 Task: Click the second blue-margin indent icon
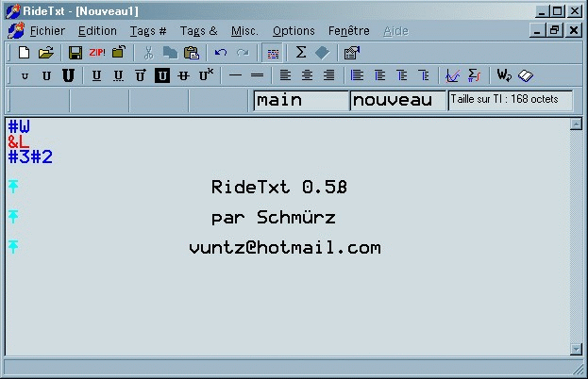379,75
